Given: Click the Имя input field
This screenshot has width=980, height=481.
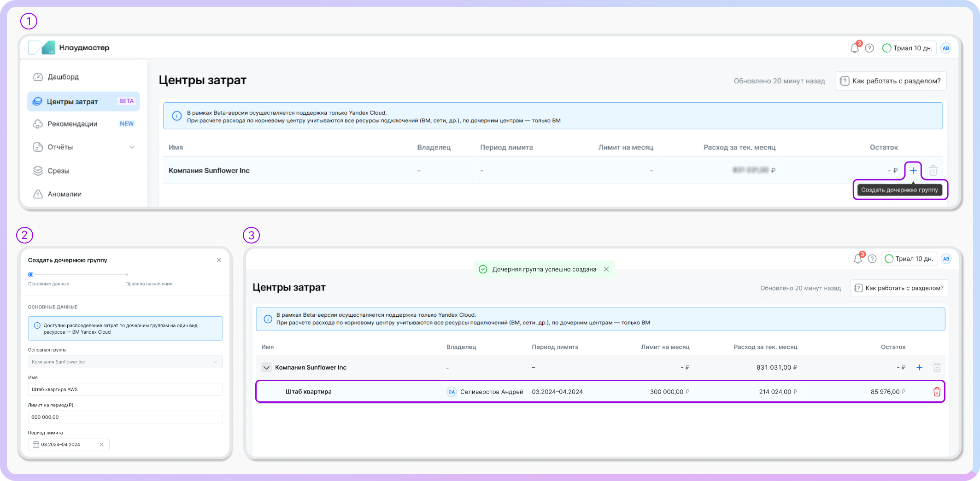Looking at the screenshot, I should (125, 389).
